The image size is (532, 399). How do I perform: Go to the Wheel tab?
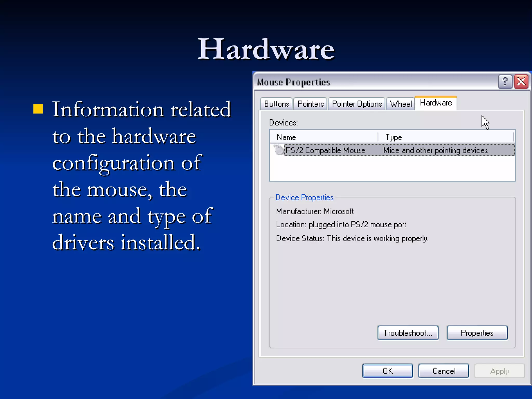point(401,104)
